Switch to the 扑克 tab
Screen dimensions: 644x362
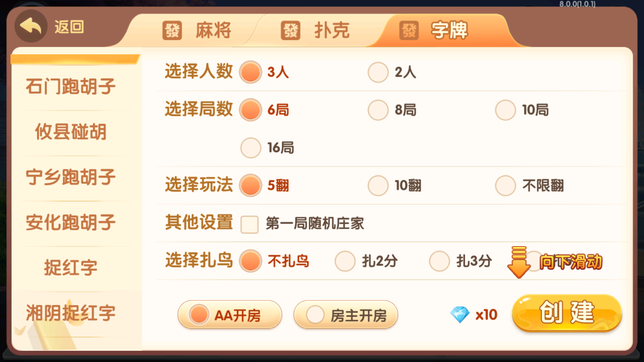pos(329,30)
